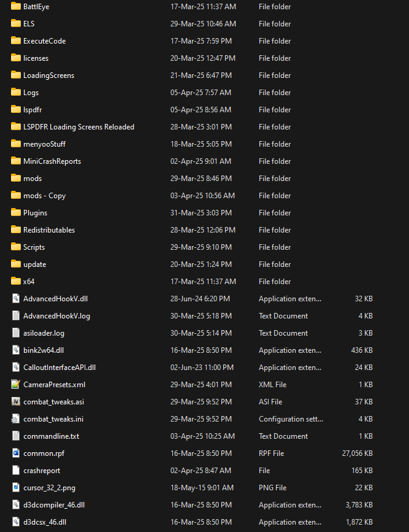Select the MiniCrashReports folder icon
Viewport: 409px width, 532px height.
pyautogui.click(x=15, y=161)
